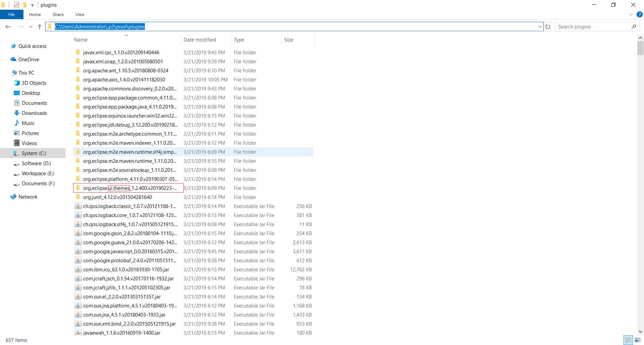Select javax.xml.soap_1.2.0.v201005080501 folder name
The width and height of the screenshot is (644, 345).
123,62
